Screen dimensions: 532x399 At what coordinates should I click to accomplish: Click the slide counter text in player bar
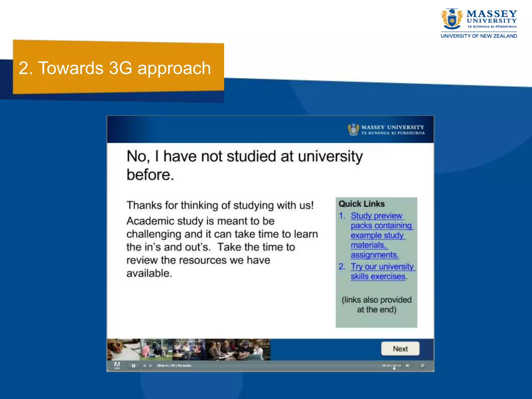tap(174, 365)
